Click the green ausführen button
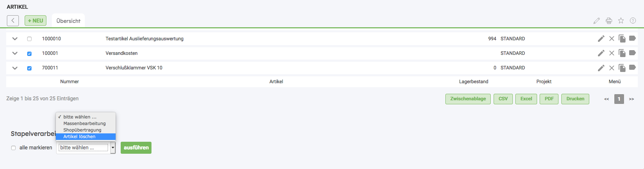 pyautogui.click(x=136, y=148)
